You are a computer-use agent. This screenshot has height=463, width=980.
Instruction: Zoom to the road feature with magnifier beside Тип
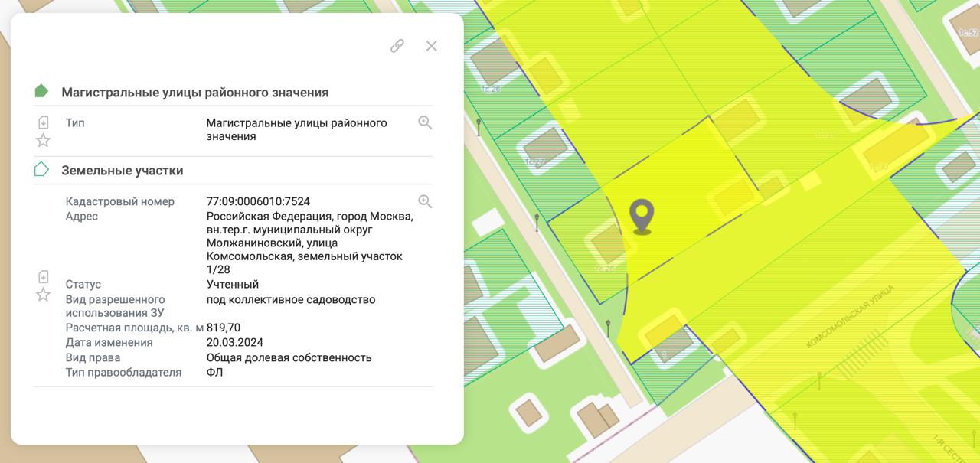425,122
